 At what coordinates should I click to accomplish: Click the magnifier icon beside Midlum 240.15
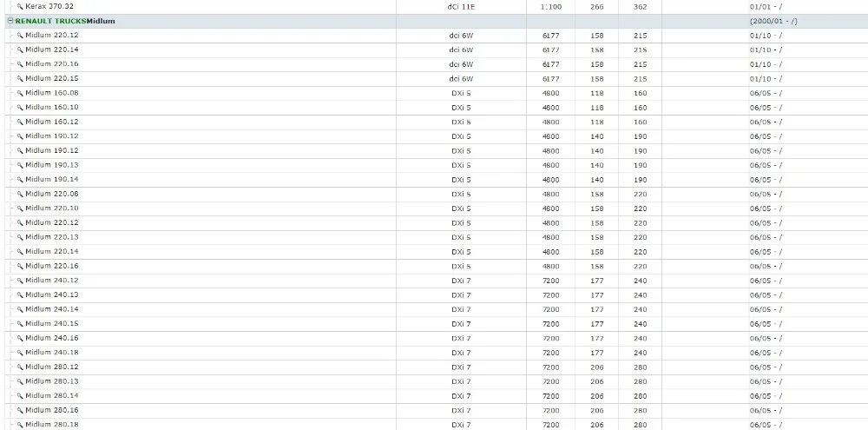[20, 324]
